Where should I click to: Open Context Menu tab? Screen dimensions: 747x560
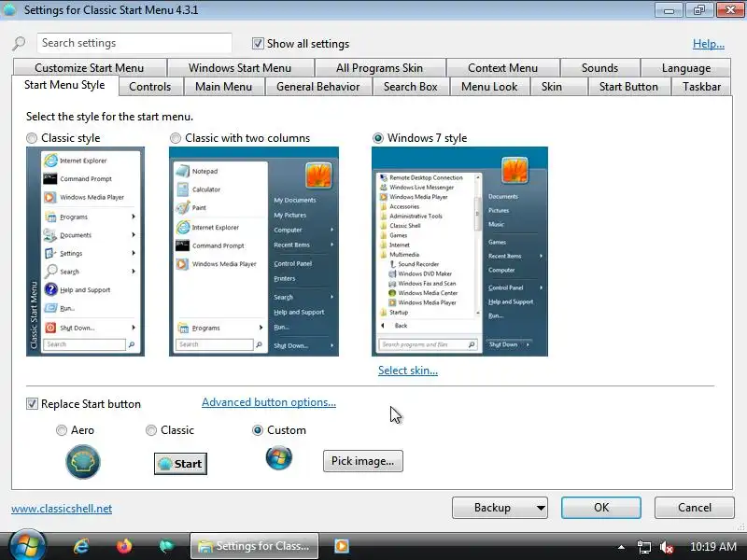point(502,68)
